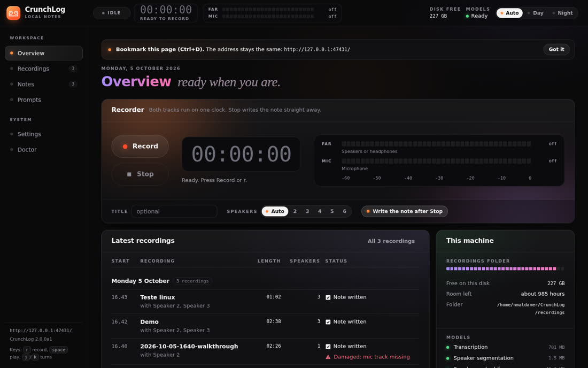The width and height of the screenshot is (588, 368).
Task: Set speakers to 2
Action: (295, 211)
